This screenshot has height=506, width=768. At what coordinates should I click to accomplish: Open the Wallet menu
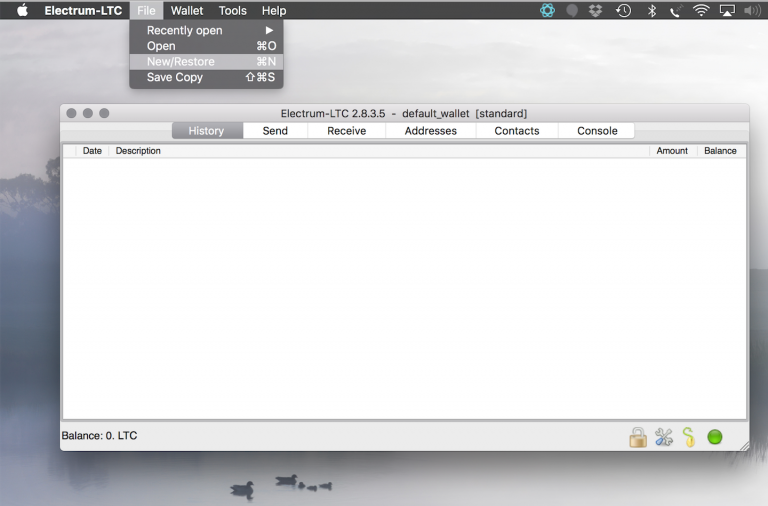click(x=187, y=10)
